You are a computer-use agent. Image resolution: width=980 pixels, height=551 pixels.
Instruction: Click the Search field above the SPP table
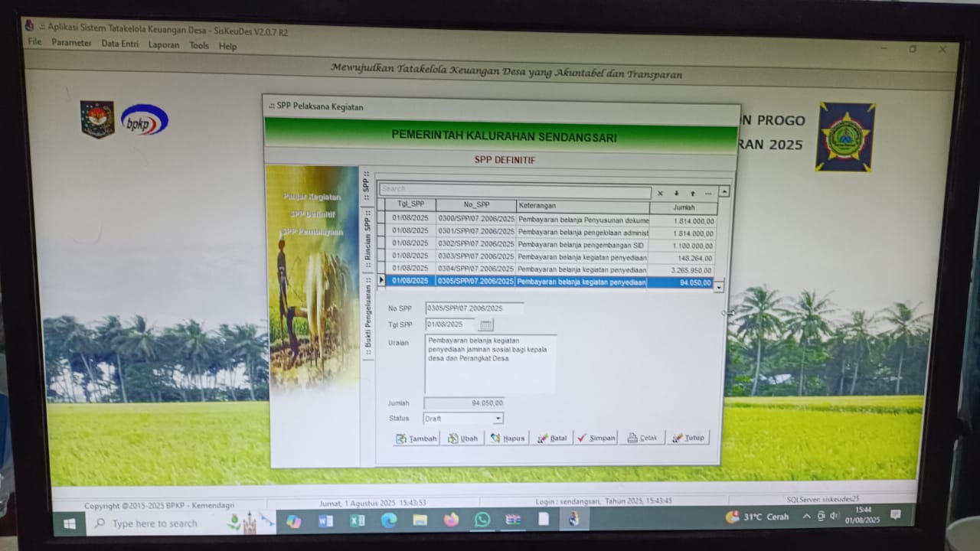(515, 189)
